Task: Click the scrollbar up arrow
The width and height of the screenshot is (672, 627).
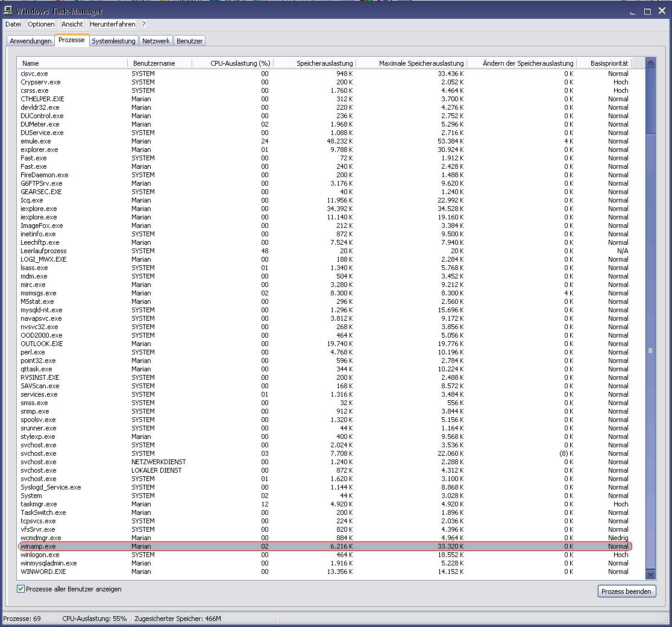Action: click(x=650, y=63)
